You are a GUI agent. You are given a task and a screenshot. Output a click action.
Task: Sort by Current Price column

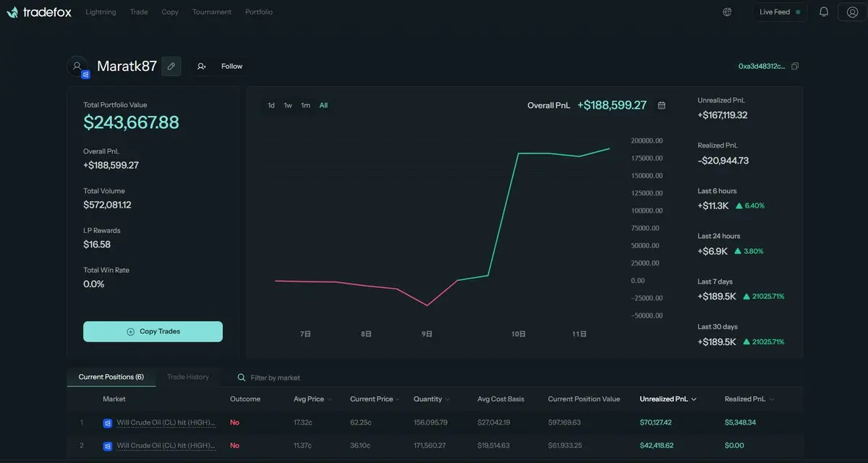[375, 399]
